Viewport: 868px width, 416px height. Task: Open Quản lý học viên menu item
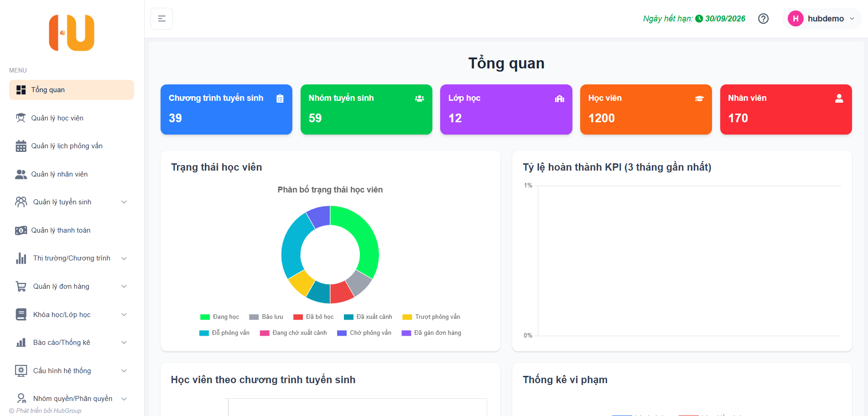pyautogui.click(x=57, y=118)
